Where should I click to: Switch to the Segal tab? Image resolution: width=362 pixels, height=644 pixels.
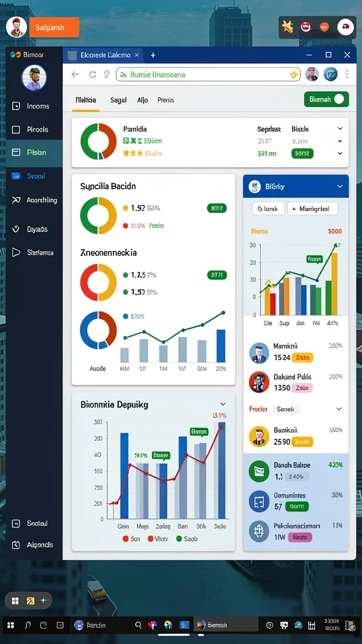(x=118, y=100)
